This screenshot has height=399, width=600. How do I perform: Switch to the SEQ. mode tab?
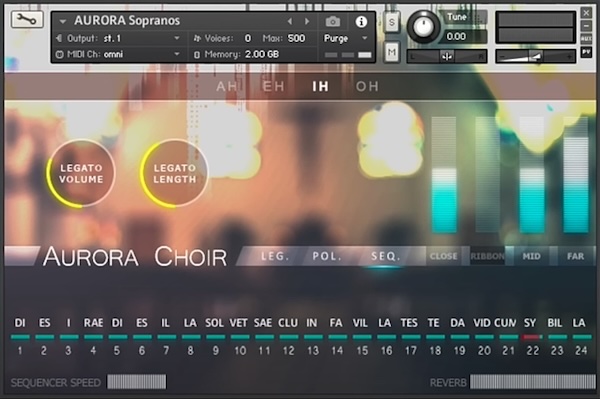(386, 256)
